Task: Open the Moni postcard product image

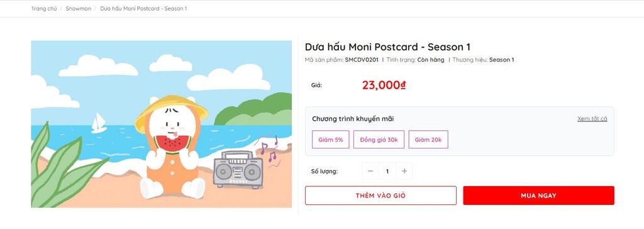Action: [x=162, y=124]
